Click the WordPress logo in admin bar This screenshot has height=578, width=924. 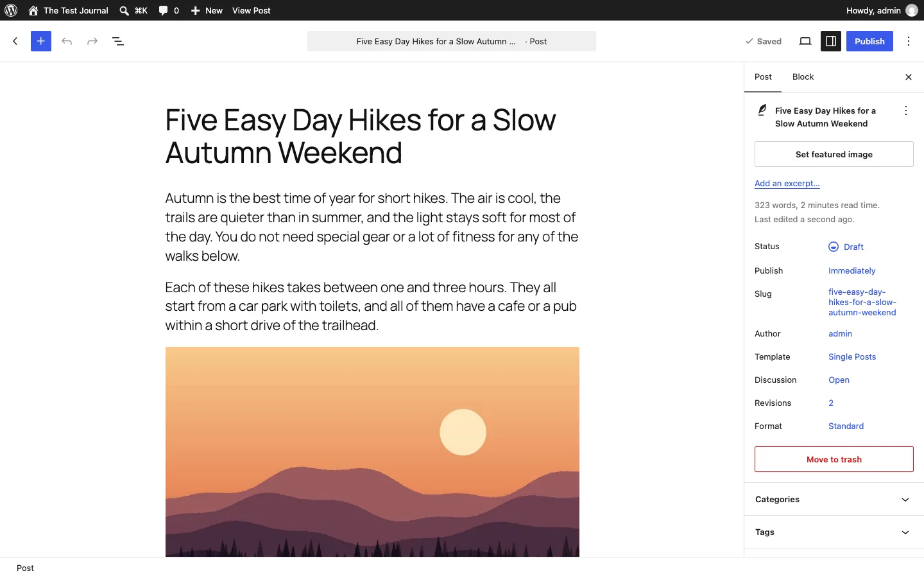pos(11,10)
